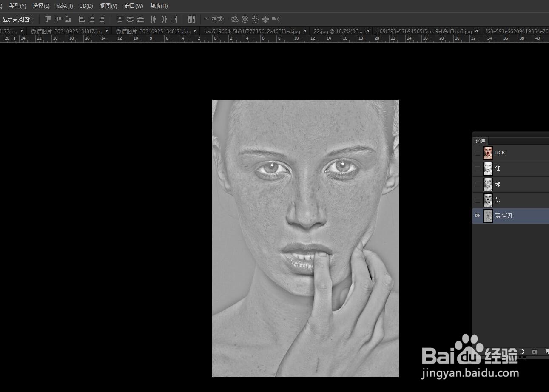Viewport: 549px width, 392px height.
Task: Show the 红 (Red) channel
Action: tap(477, 168)
